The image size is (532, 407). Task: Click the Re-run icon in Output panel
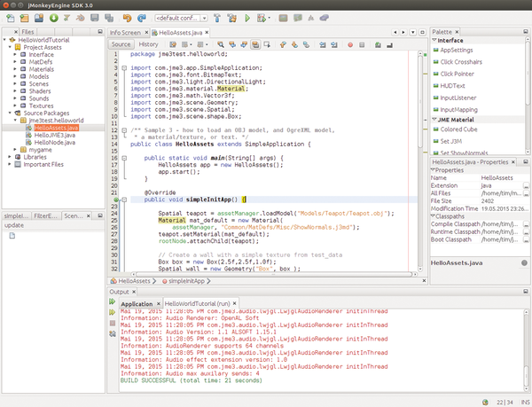pyautogui.click(x=113, y=301)
